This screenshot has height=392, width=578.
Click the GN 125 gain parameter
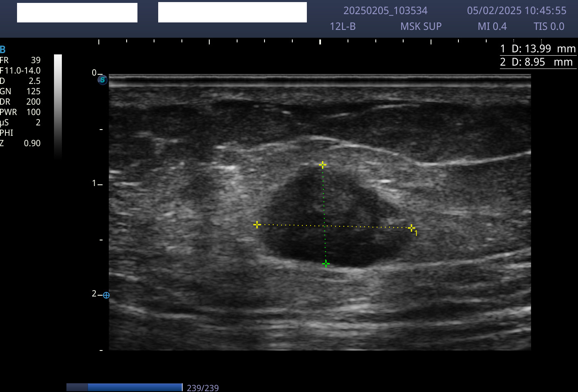[20, 91]
